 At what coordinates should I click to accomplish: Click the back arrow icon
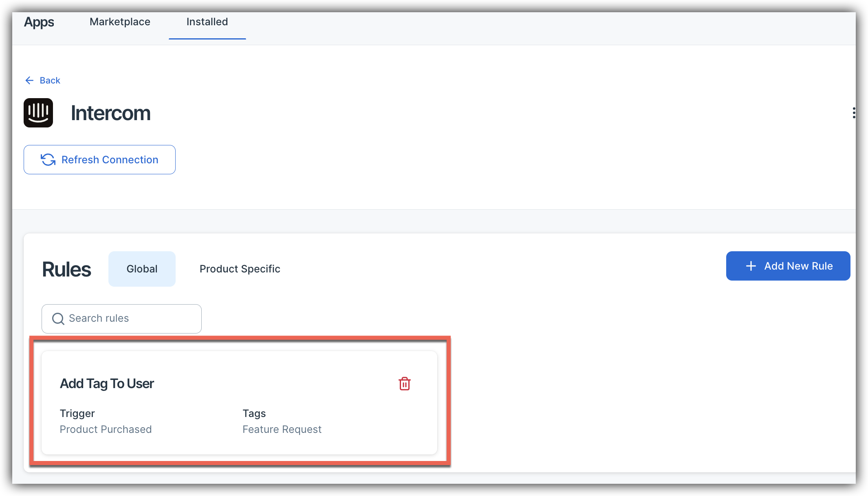pos(29,81)
